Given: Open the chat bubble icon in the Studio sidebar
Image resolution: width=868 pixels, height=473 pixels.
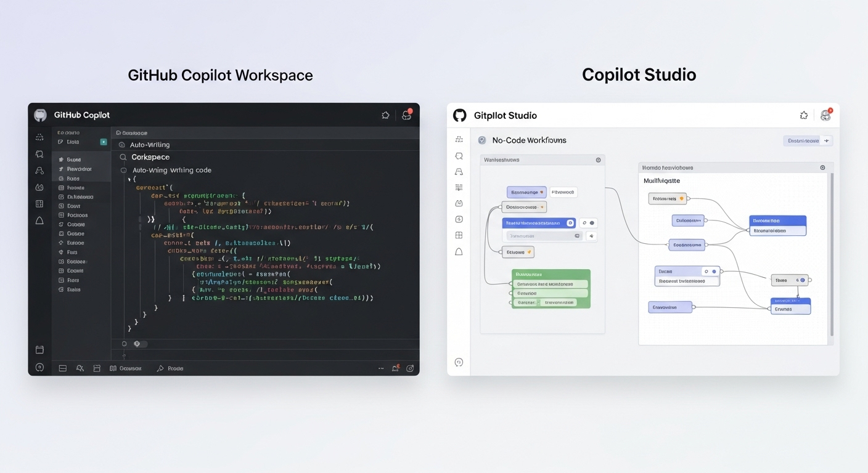Looking at the screenshot, I should tap(459, 156).
